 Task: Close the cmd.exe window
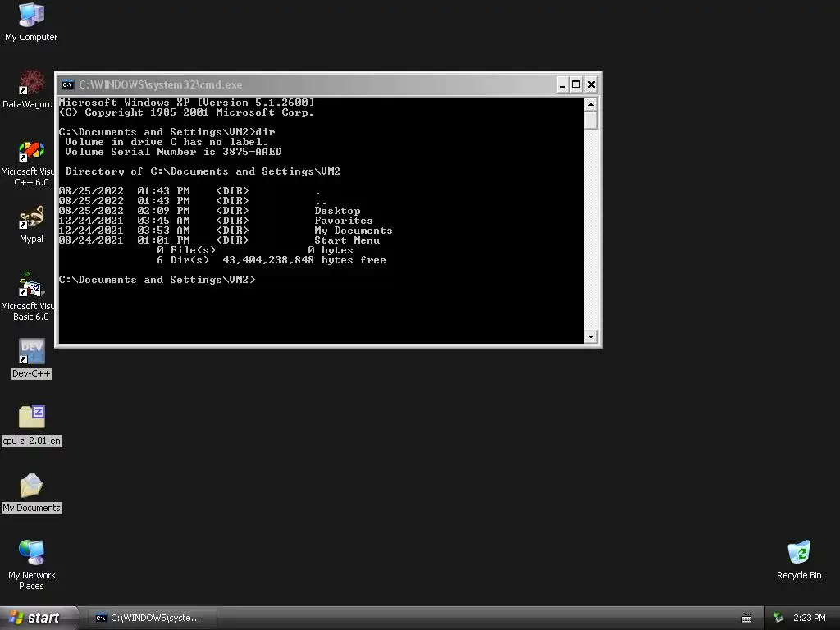coord(591,84)
